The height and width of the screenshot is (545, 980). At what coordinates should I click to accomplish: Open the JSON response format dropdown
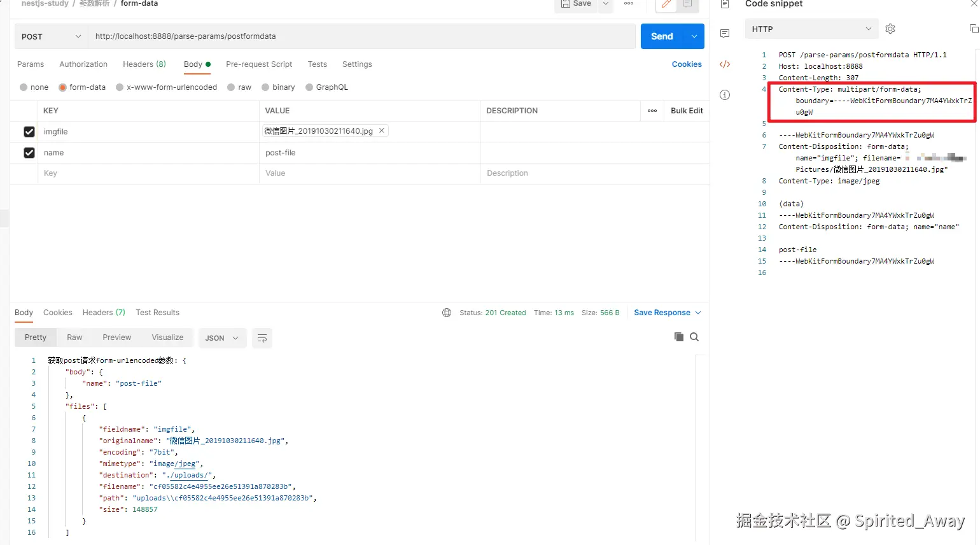[x=221, y=338]
